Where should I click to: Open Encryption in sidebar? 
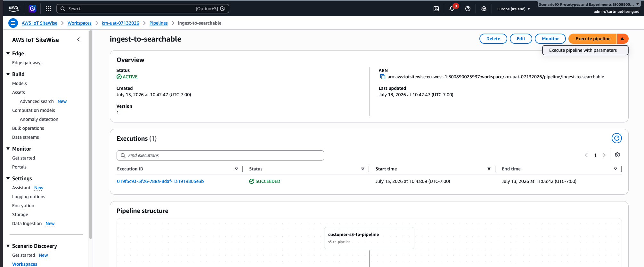[23, 206]
